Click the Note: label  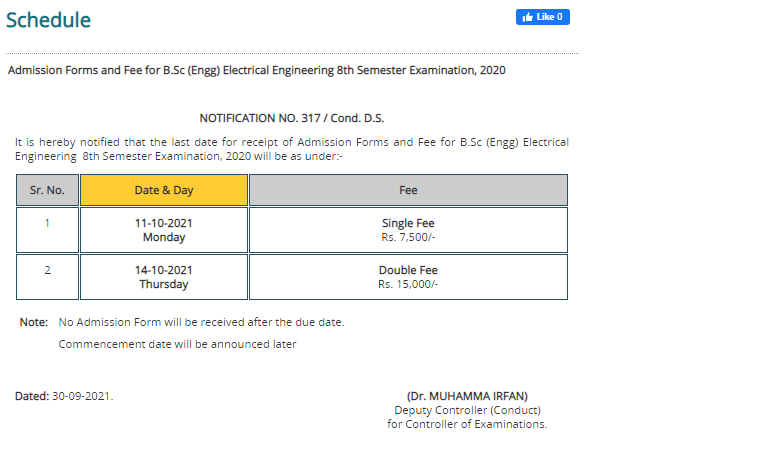click(x=34, y=322)
